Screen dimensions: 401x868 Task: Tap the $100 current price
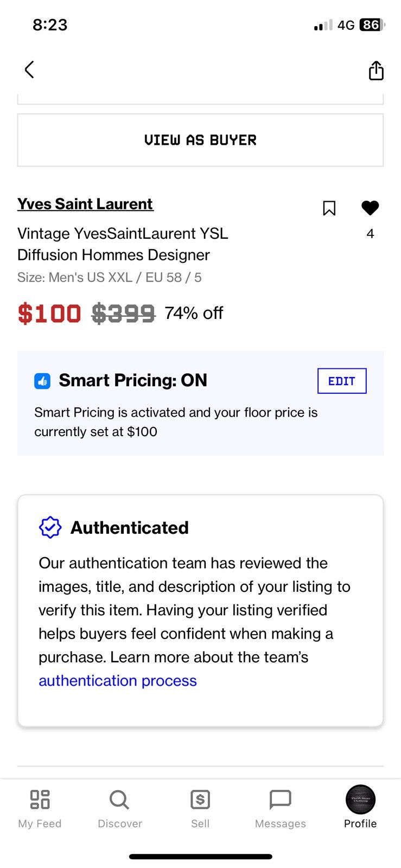coord(49,314)
